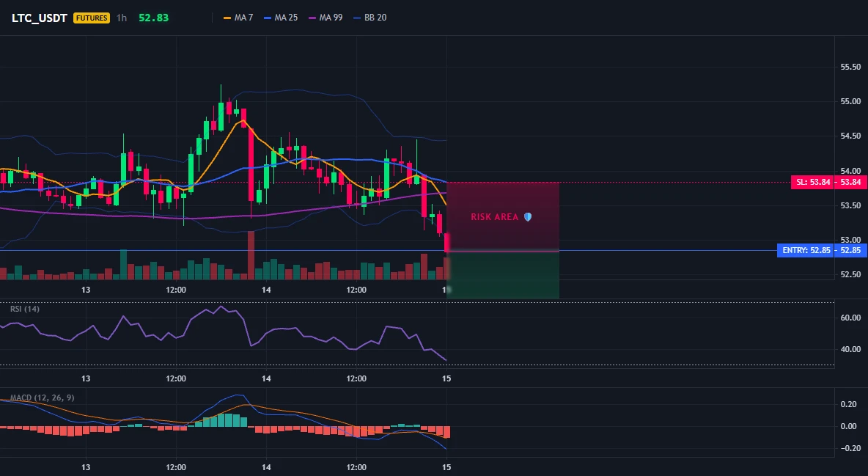Viewport: 868px width, 476px height.
Task: Click the 55.50 price axis label
Action: click(850, 67)
